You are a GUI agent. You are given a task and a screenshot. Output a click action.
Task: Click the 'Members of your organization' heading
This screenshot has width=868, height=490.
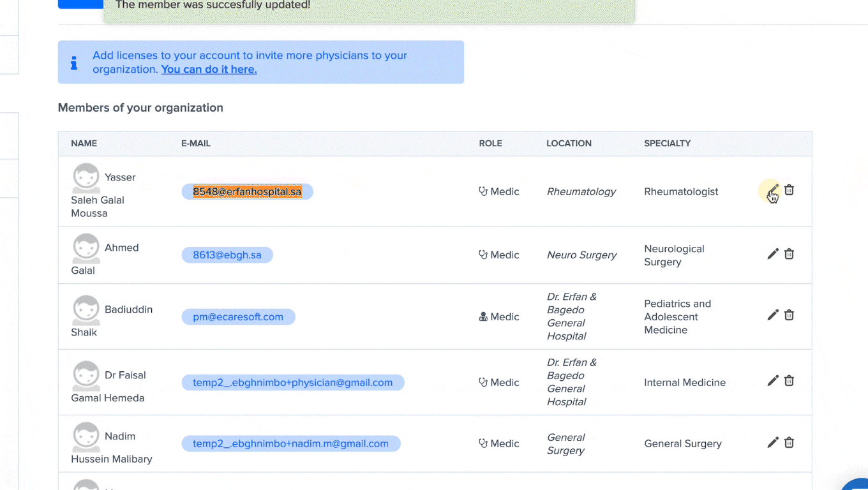140,108
